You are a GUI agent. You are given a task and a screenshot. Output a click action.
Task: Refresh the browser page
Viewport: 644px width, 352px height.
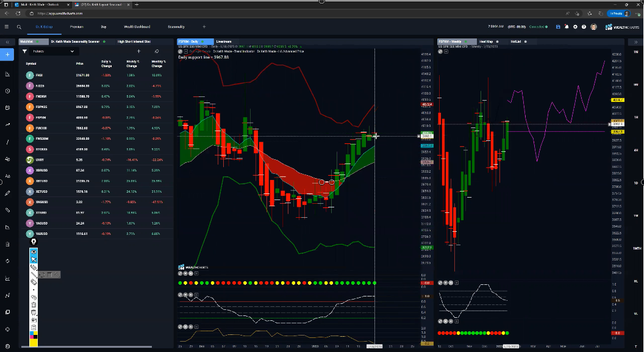point(18,13)
